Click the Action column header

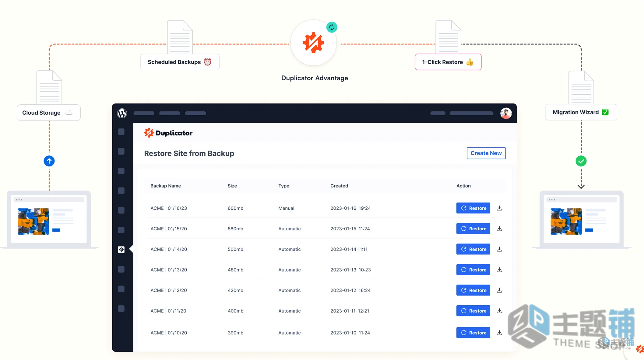coord(463,186)
